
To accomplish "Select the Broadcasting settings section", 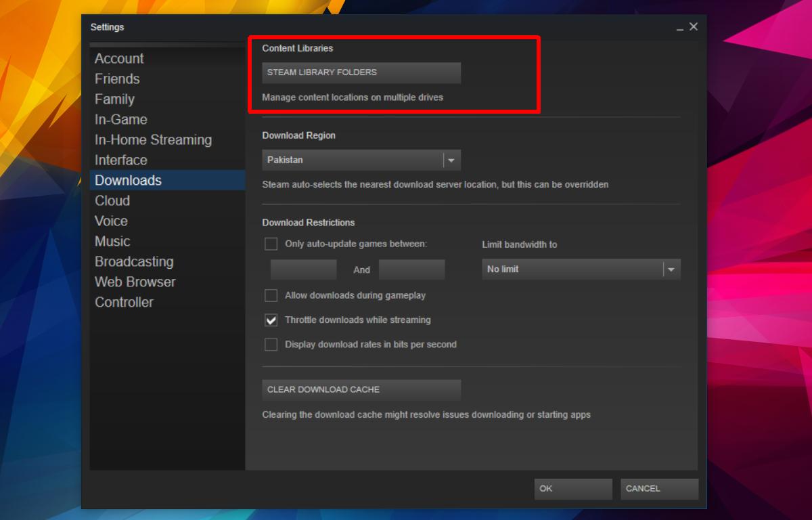I will pos(134,261).
